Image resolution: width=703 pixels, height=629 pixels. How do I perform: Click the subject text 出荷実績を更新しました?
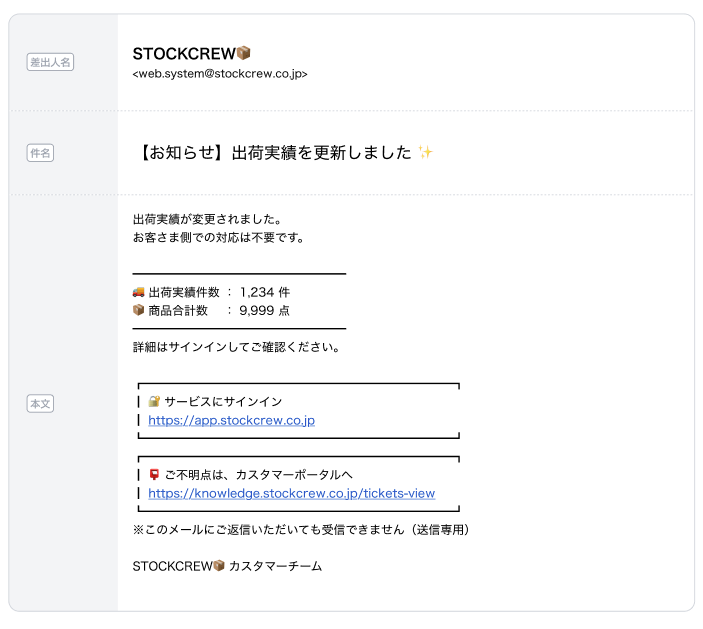coord(321,153)
